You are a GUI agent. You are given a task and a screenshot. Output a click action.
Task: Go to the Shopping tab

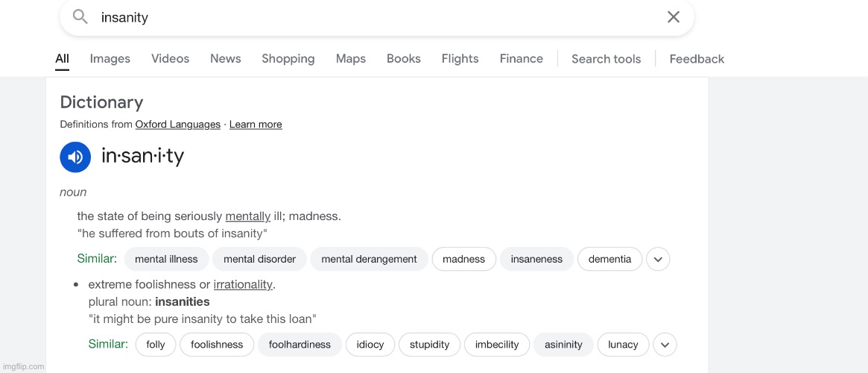tap(288, 59)
